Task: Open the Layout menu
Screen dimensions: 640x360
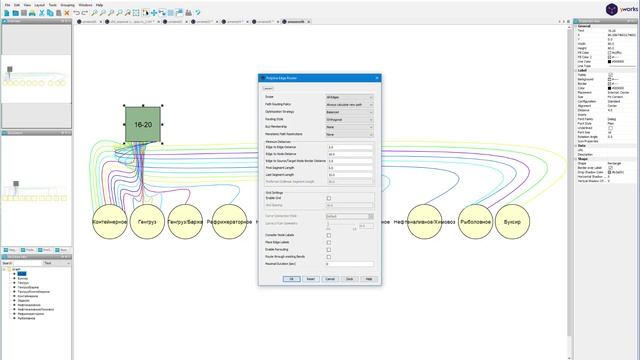Action: click(40, 5)
